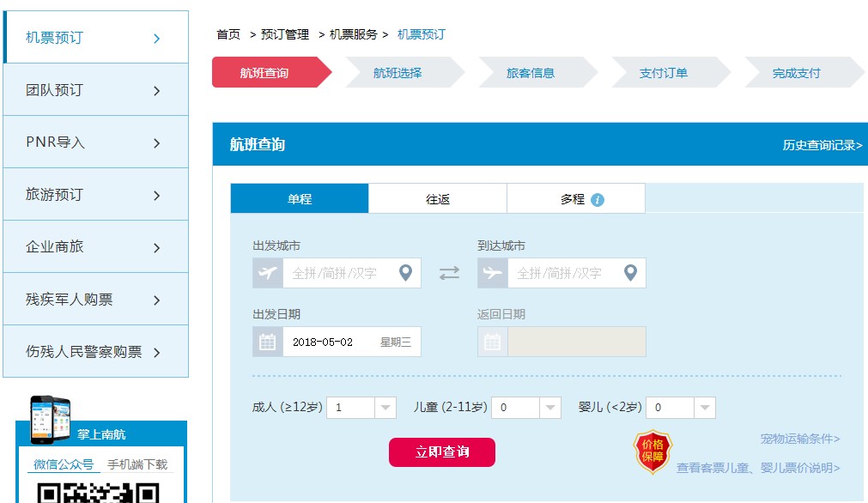Click the info icon beside 多程
The width and height of the screenshot is (868, 503).
click(598, 199)
